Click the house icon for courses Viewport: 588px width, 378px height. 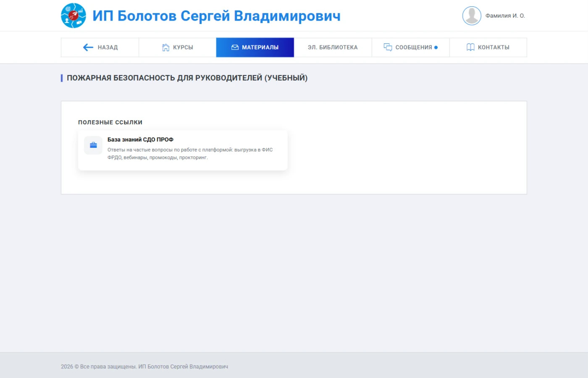[166, 47]
